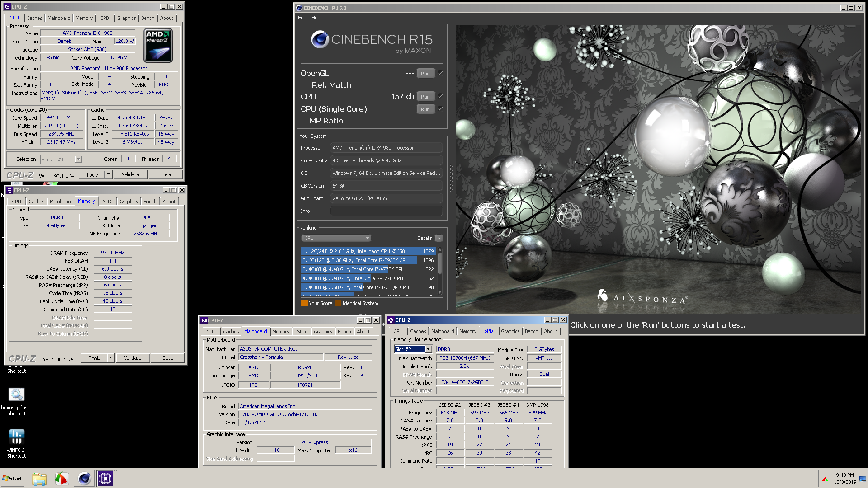
Task: Click the Your System panel resize grip
Action: (x=451, y=178)
